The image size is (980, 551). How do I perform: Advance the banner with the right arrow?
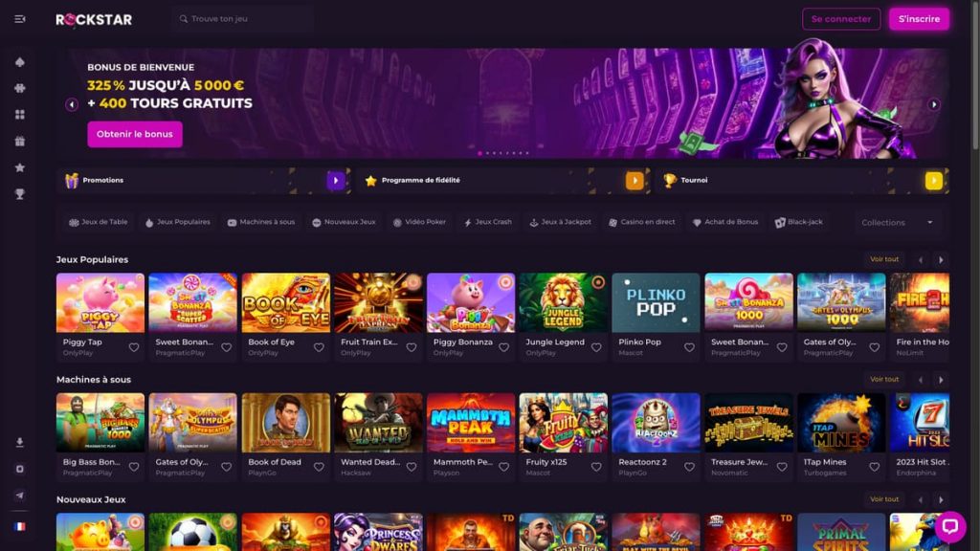click(x=934, y=104)
